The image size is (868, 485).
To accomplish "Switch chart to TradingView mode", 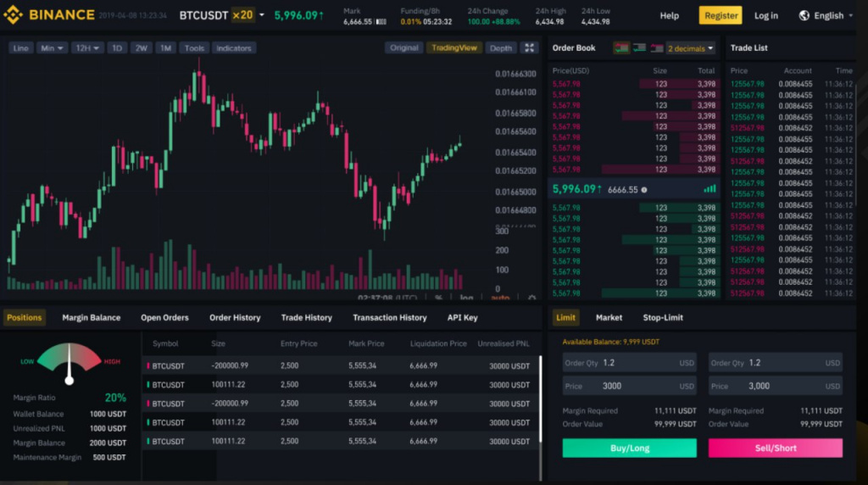I will coord(454,47).
